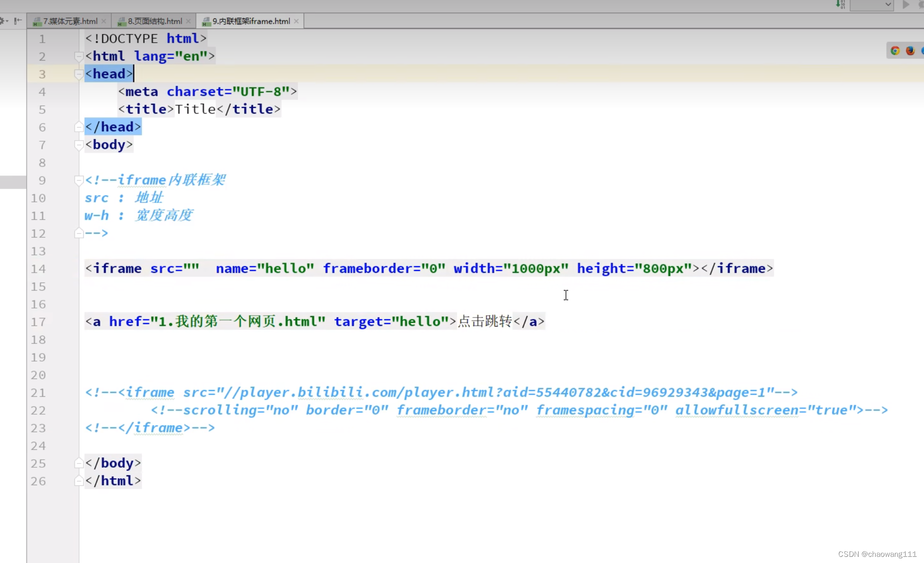Close the 8.页面结构.html tab
The height and width of the screenshot is (563, 924).
[188, 21]
